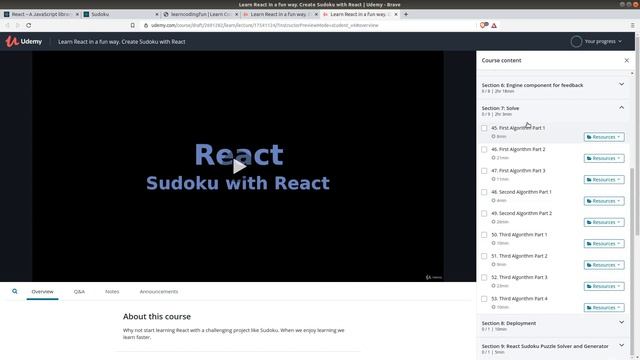640x360 pixels.
Task: Select the Overview tab
Action: pos(42,291)
